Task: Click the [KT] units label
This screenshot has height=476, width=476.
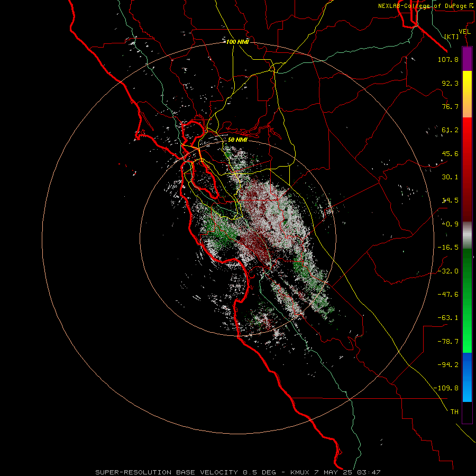Action: tap(452, 36)
